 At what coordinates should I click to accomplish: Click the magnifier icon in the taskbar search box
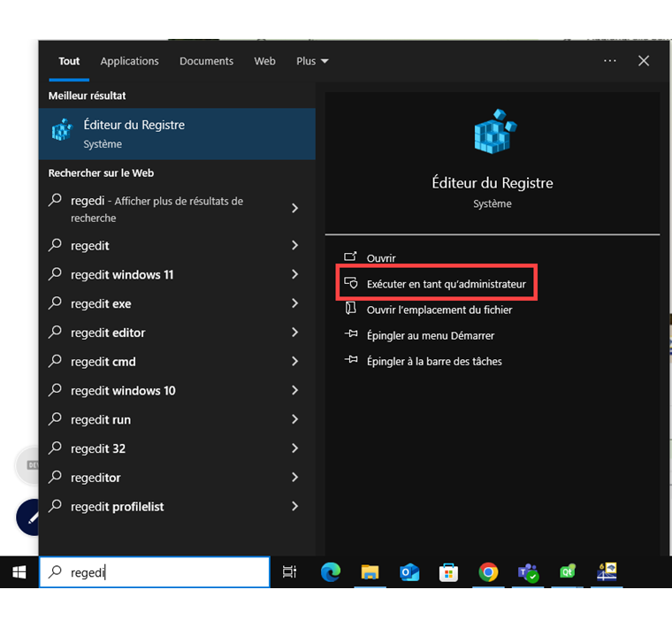[x=56, y=572]
